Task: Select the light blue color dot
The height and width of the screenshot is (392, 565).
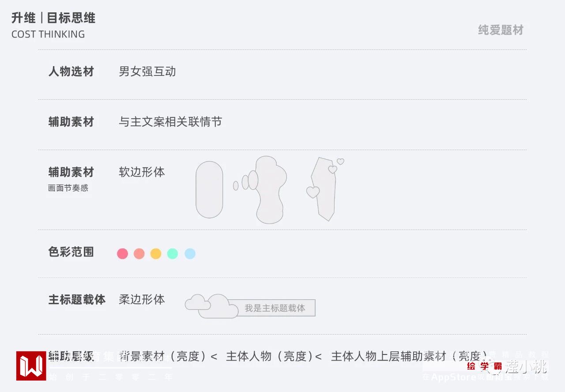Action: click(x=190, y=253)
